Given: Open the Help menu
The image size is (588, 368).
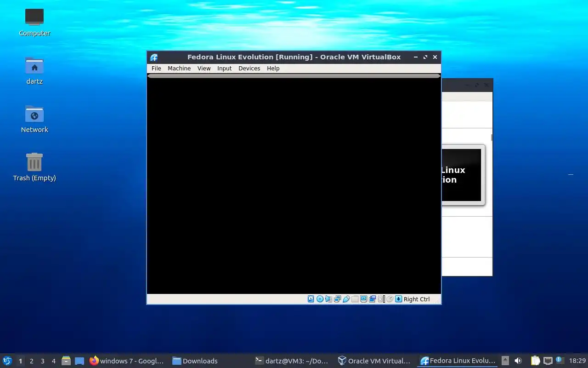Looking at the screenshot, I should click(x=273, y=68).
